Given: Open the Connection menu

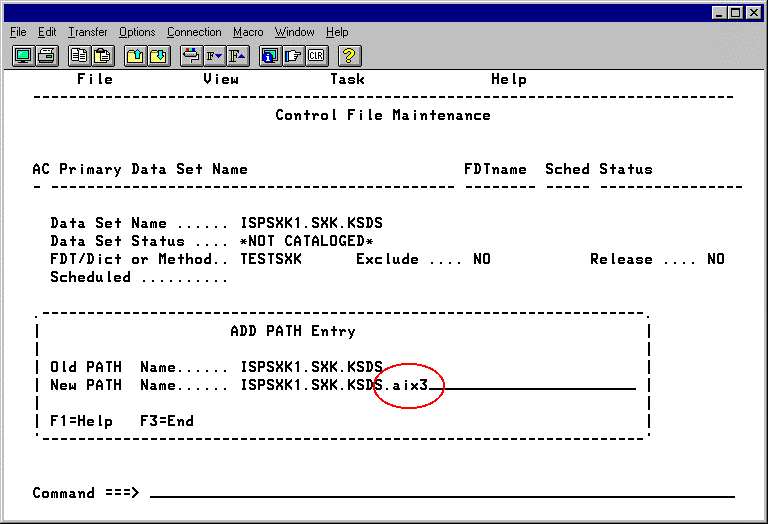Looking at the screenshot, I should (x=195, y=32).
